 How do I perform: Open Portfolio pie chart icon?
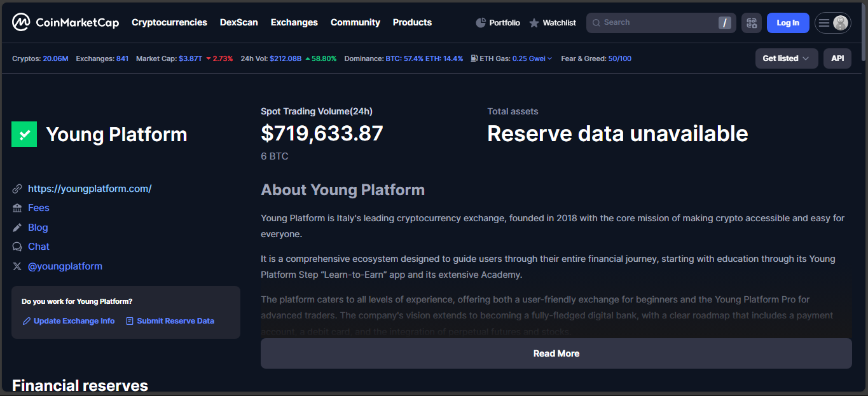481,23
